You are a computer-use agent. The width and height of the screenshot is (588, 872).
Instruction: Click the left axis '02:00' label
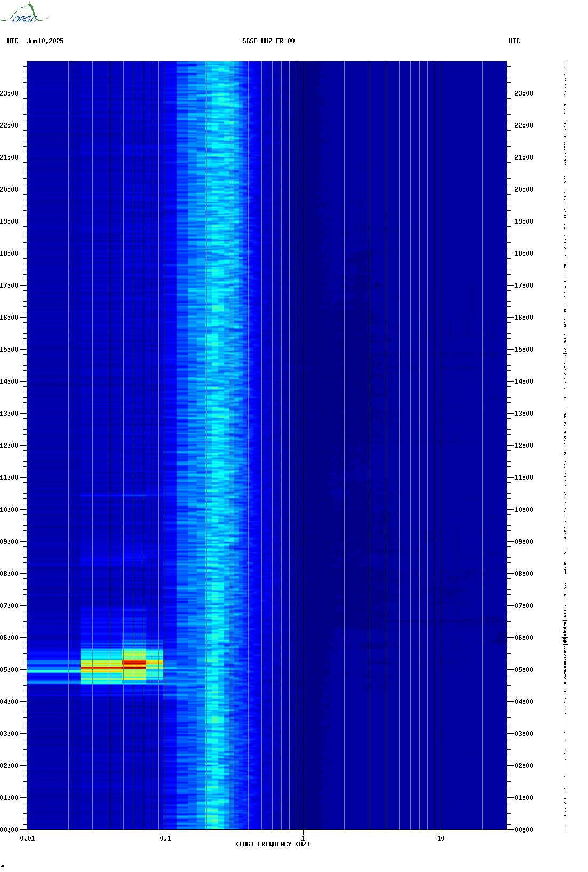pos(9,766)
